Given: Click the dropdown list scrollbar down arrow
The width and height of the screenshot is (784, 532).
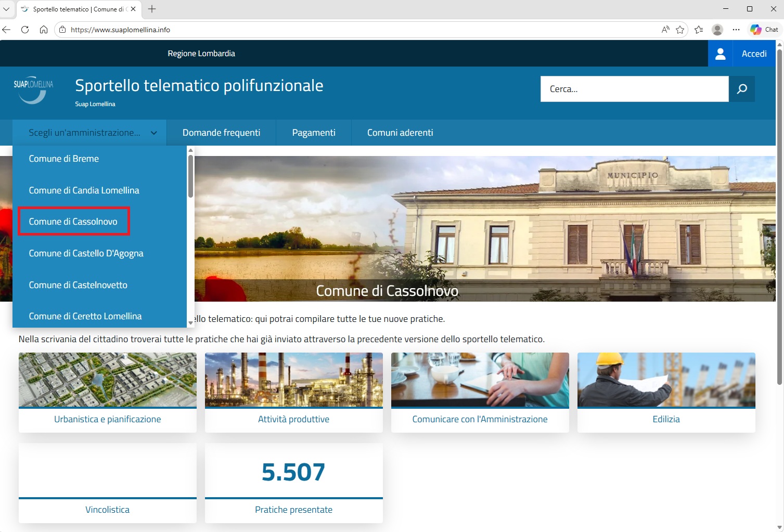Looking at the screenshot, I should [x=190, y=323].
